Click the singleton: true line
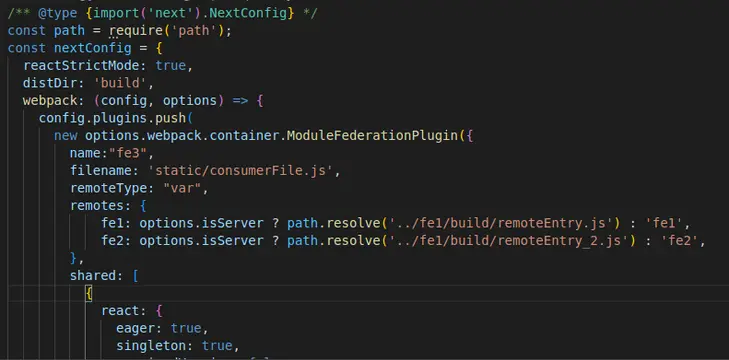Viewport: 729px width, 360px height. click(x=177, y=346)
